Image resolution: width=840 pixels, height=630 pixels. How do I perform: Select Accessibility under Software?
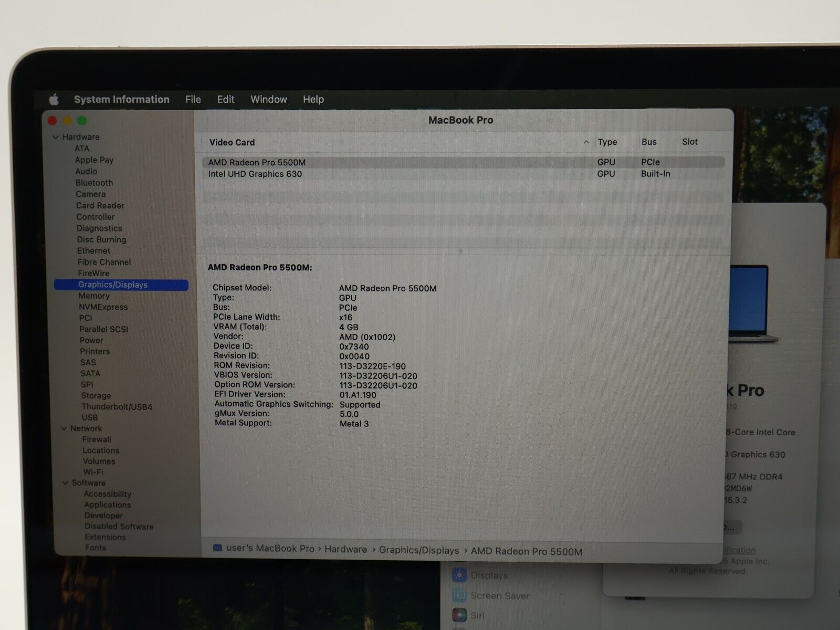pyautogui.click(x=108, y=494)
